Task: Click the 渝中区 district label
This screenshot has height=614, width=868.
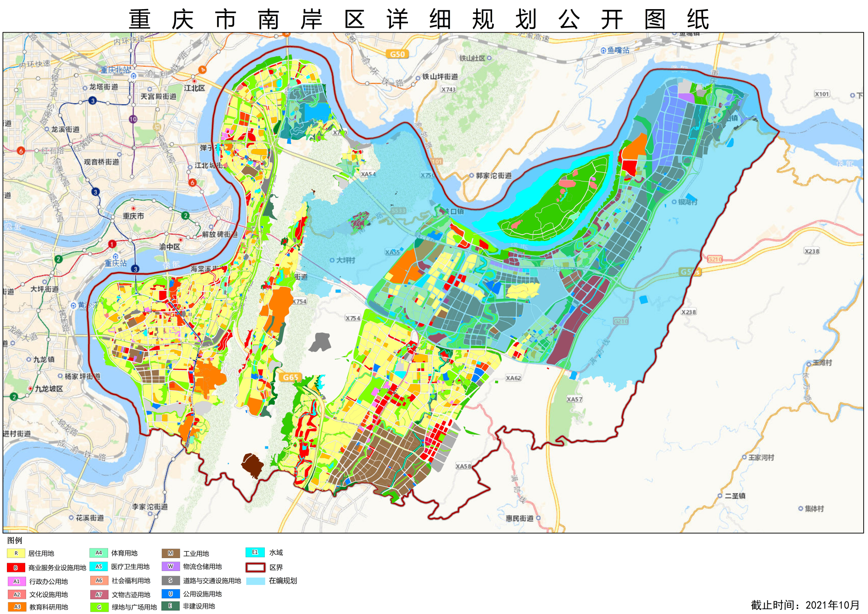Action: pyautogui.click(x=169, y=246)
